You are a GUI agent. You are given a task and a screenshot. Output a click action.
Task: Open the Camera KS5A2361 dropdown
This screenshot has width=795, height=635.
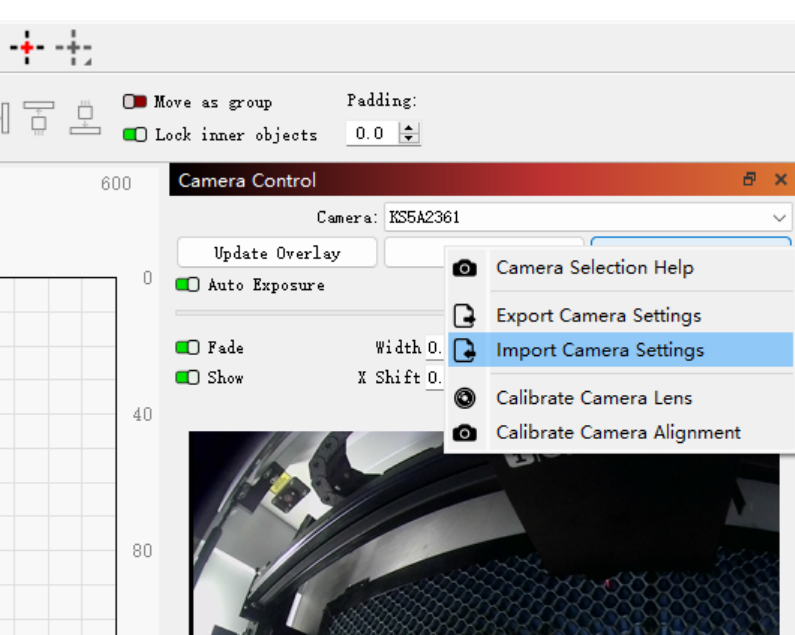588,218
